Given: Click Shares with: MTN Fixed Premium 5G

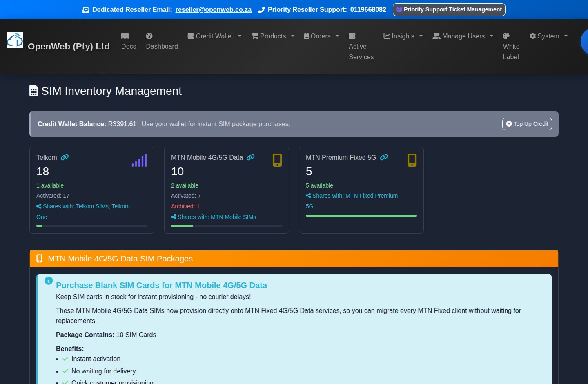Looking at the screenshot, I should 352,201.
